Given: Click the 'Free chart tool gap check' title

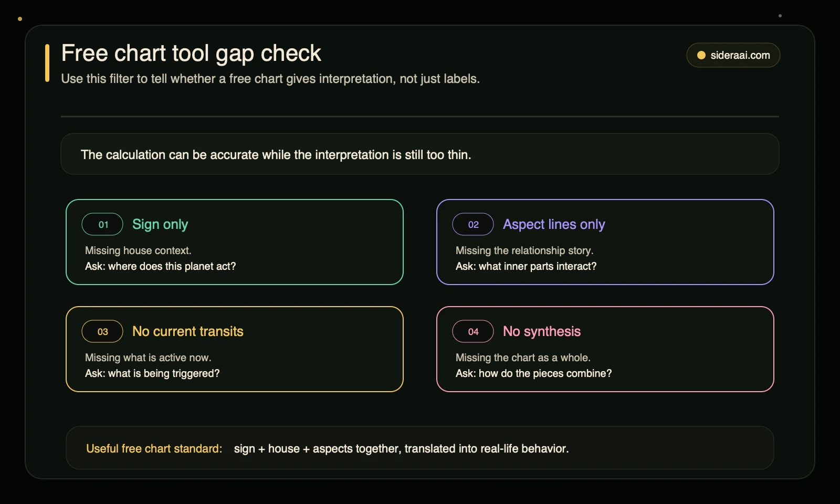Looking at the screenshot, I should coord(191,54).
